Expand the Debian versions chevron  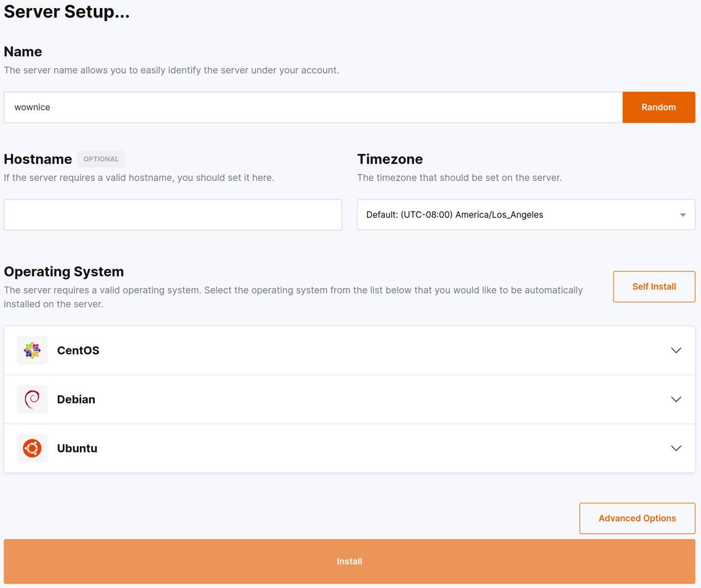676,400
